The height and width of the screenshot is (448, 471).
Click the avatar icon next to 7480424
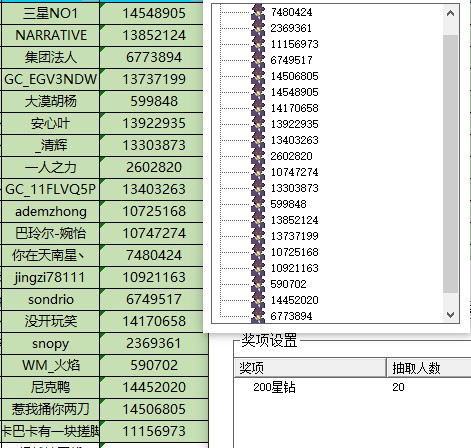point(258,12)
